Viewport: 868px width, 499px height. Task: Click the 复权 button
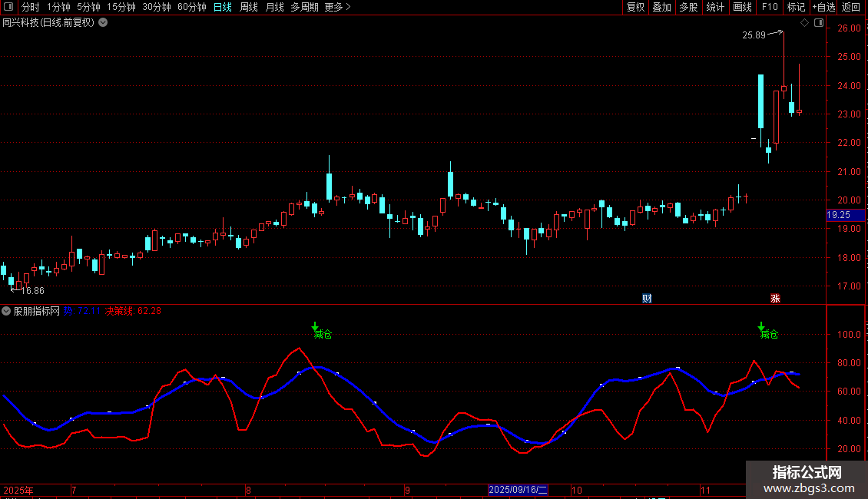[x=635, y=7]
